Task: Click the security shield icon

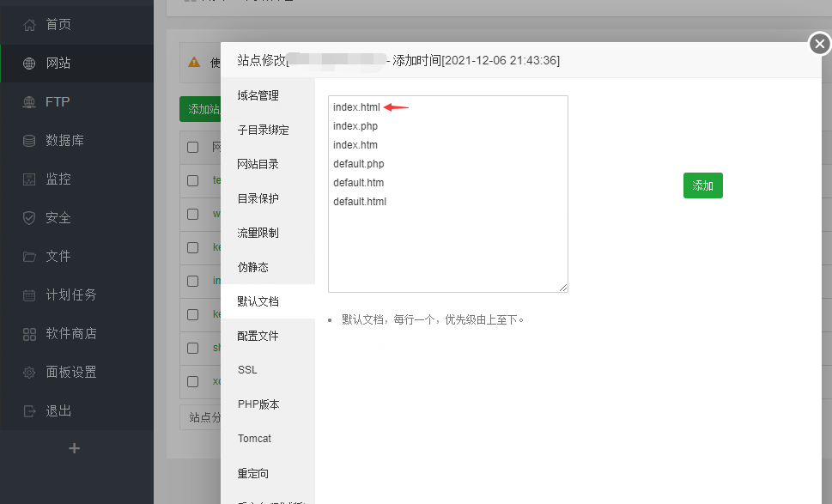Action: tap(29, 218)
